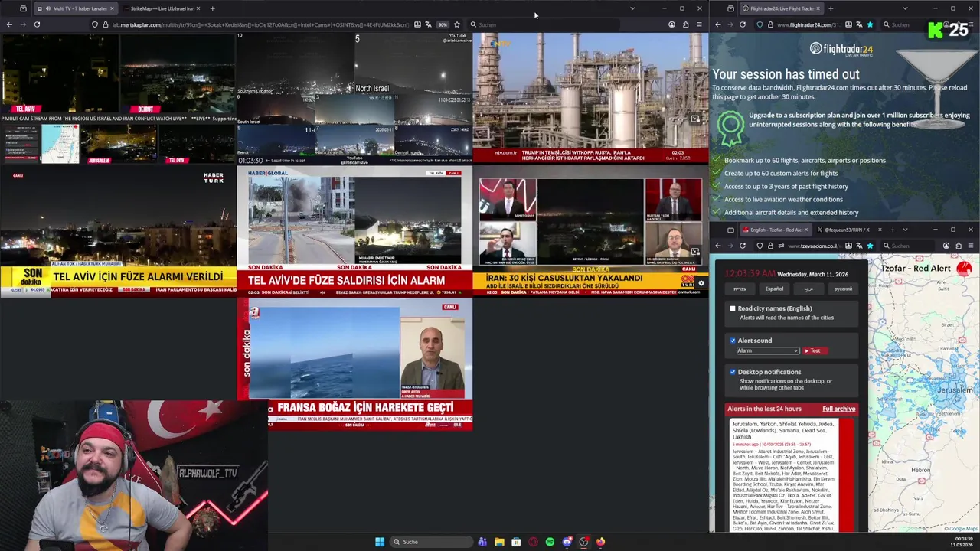This screenshot has height=551, width=980.
Task: Switch Tzofar language to Arabic
Action: [x=808, y=289]
